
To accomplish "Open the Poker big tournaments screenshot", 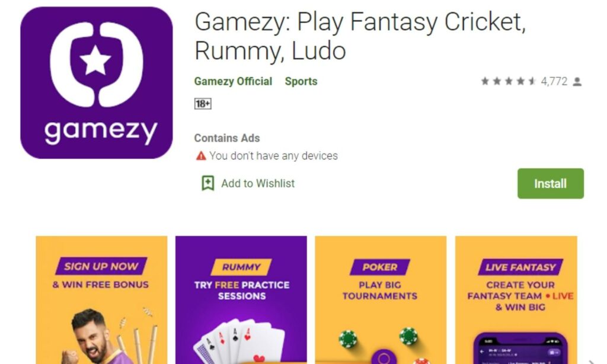I will [381, 300].
